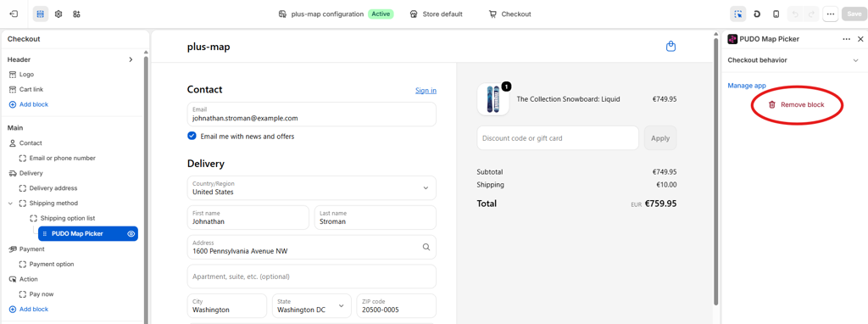868x324 pixels.
Task: Click the Discount code or gift card field
Action: click(558, 138)
